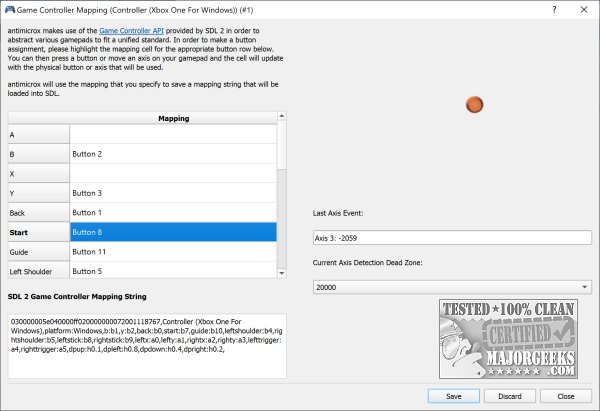Open the Game Controller API link

(131, 31)
